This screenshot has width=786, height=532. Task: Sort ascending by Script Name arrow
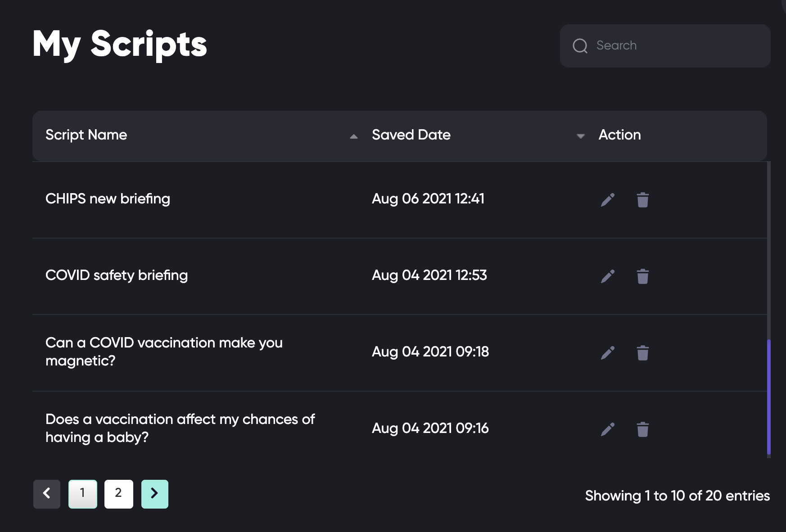tap(354, 136)
